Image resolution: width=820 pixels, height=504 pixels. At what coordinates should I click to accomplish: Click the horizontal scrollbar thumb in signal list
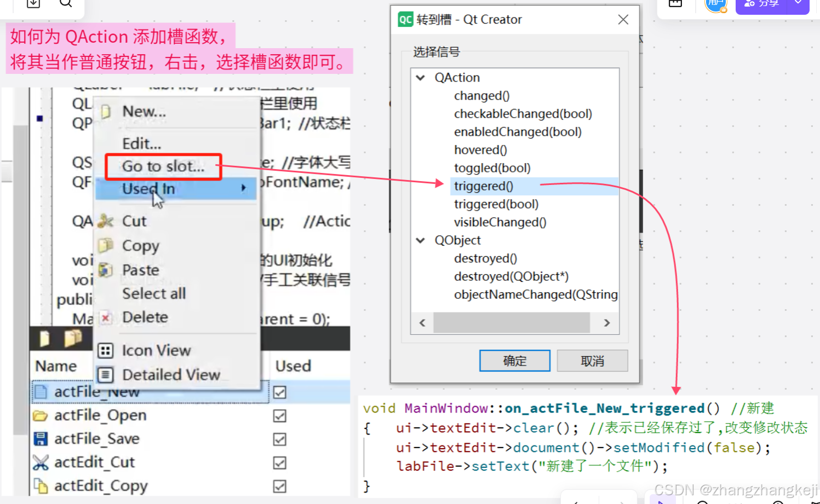click(512, 323)
